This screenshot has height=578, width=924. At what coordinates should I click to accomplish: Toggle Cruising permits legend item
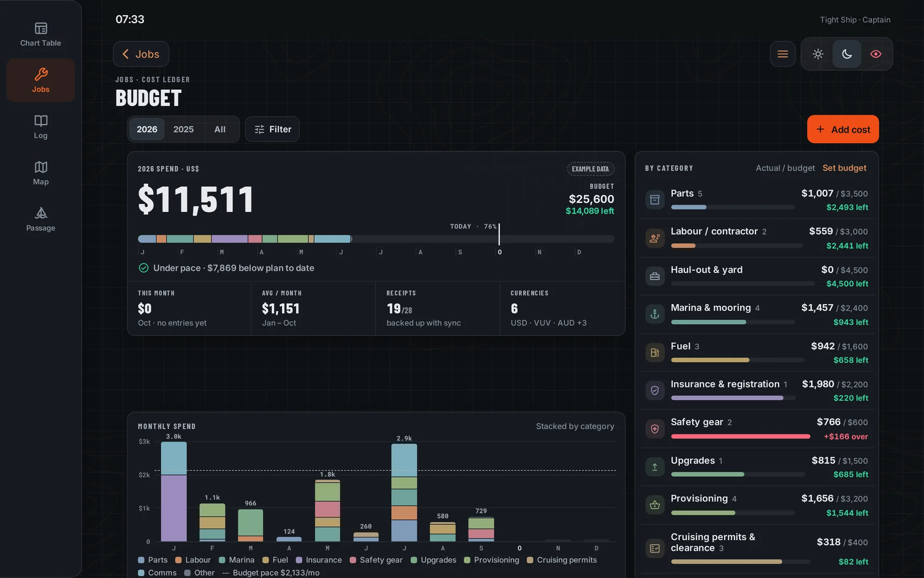(x=562, y=560)
